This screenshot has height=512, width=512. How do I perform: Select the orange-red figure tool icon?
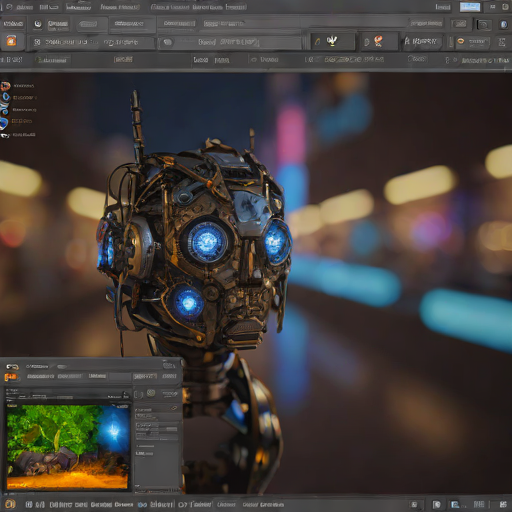point(378,41)
